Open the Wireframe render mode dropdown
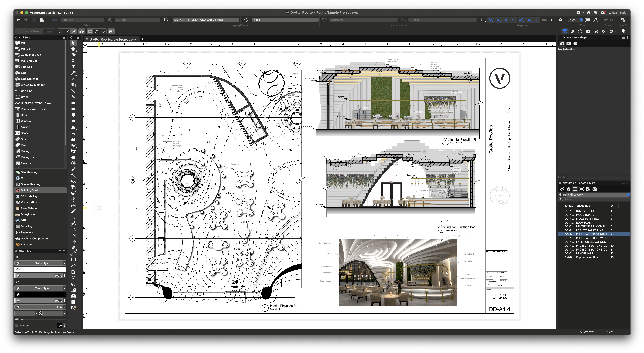 tap(362, 20)
